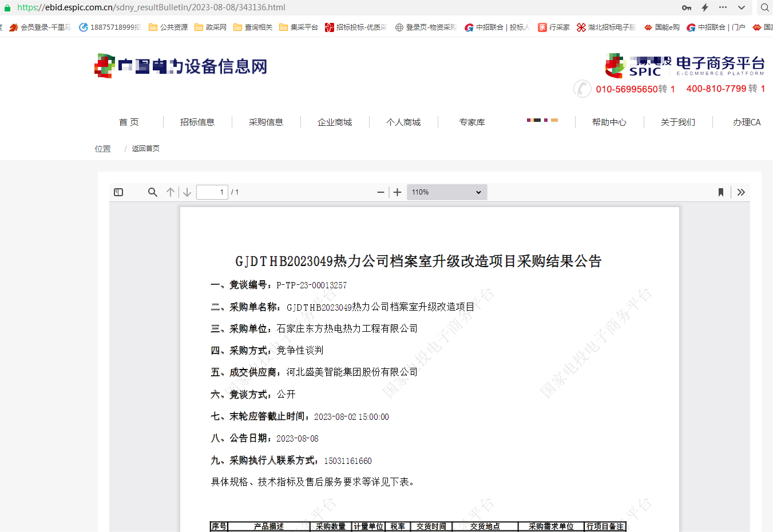Click the page number input field

(212, 192)
